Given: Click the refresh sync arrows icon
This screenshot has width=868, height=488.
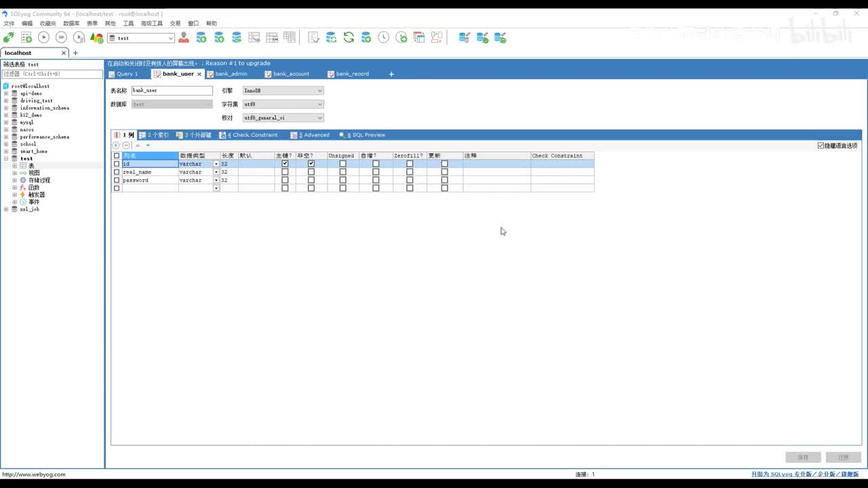Looking at the screenshot, I should click(x=349, y=38).
